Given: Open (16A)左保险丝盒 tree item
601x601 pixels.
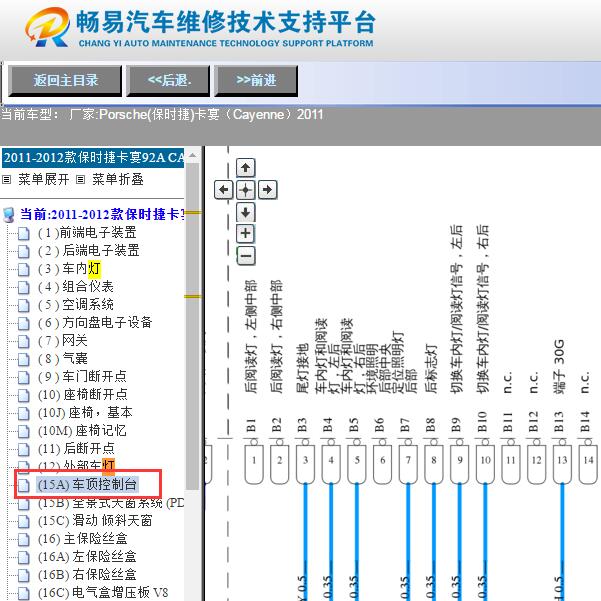Looking at the screenshot, I should tap(87, 557).
